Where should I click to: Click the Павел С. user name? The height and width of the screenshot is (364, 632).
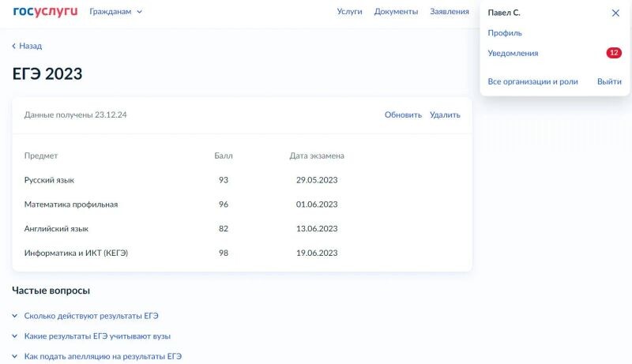pos(504,13)
